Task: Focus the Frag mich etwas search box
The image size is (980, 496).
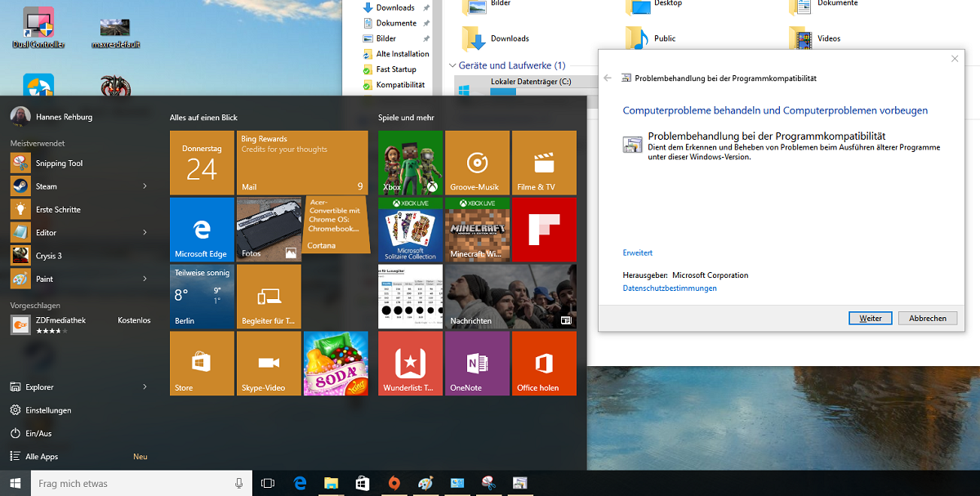Action: 142,483
